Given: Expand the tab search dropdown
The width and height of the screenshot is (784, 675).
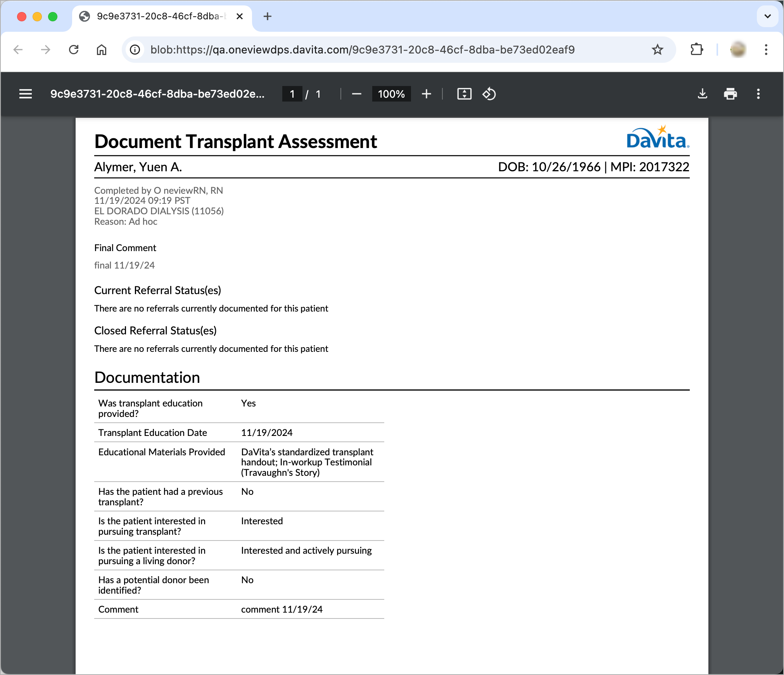Looking at the screenshot, I should pos(767,16).
